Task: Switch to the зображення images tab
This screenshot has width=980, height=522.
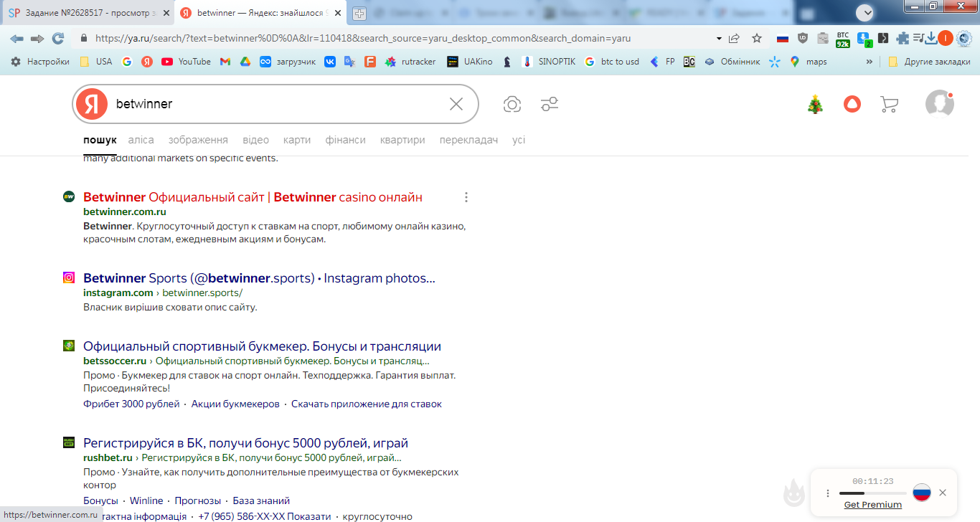Action: (198, 140)
